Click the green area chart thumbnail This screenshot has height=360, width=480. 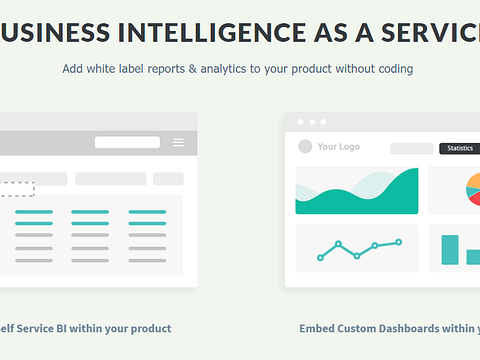click(x=357, y=190)
